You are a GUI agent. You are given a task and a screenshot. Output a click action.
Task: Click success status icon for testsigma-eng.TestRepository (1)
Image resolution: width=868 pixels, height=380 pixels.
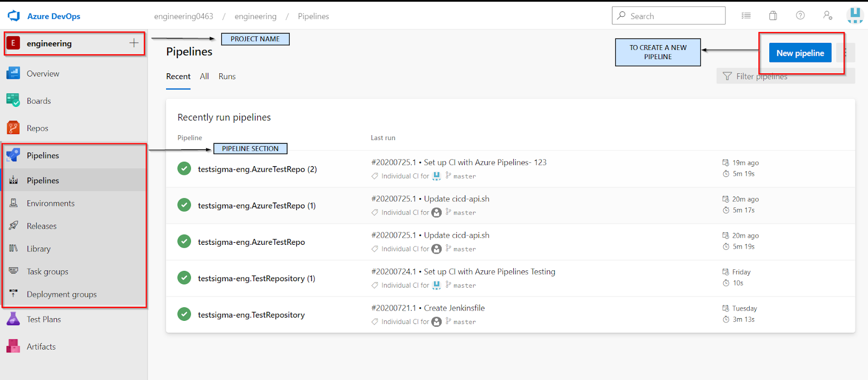click(184, 278)
